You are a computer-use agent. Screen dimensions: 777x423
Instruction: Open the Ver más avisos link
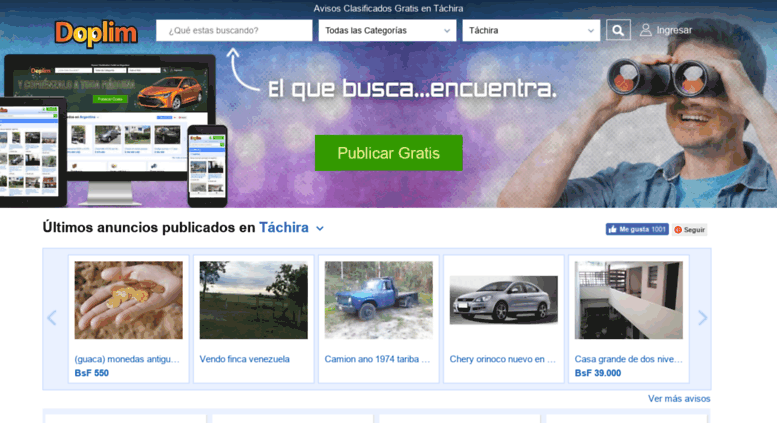click(679, 398)
